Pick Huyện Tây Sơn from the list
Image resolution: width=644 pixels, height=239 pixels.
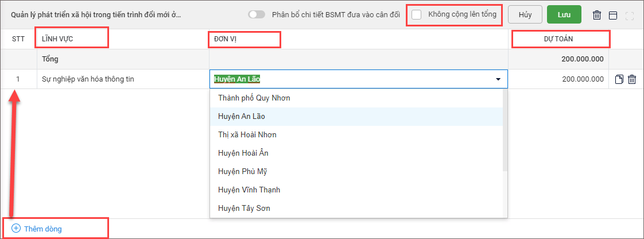pyautogui.click(x=244, y=208)
